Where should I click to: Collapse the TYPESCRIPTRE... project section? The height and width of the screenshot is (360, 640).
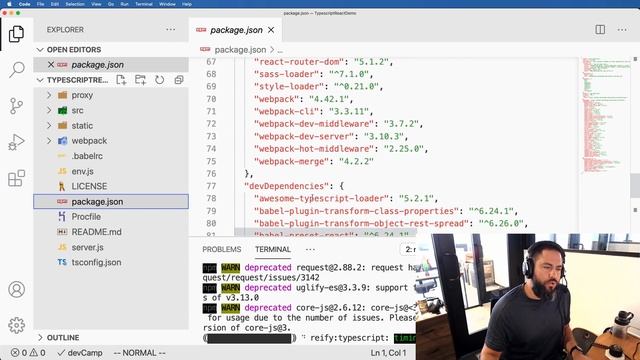tap(40, 80)
